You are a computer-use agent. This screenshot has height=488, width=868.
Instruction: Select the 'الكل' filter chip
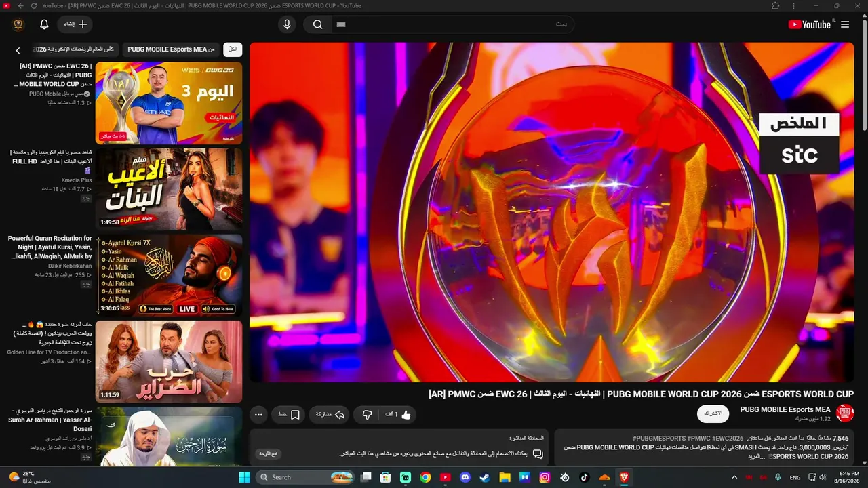[x=233, y=49]
